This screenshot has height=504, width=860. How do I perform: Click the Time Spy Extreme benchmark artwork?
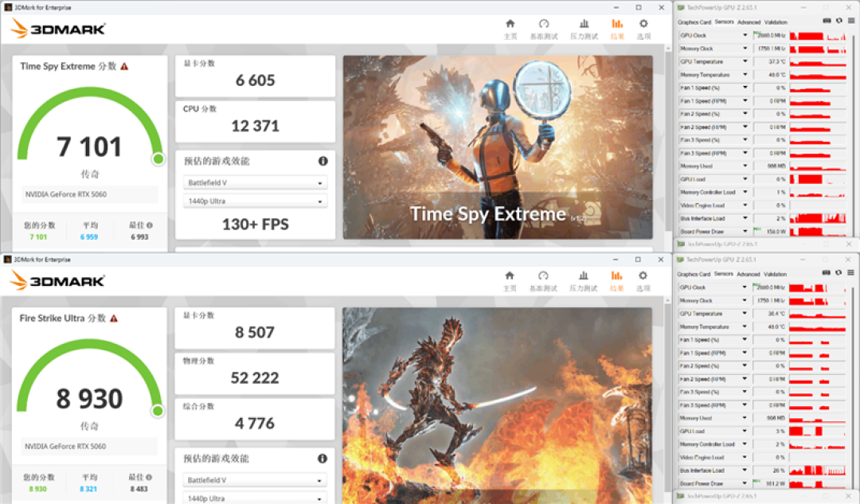click(x=498, y=147)
